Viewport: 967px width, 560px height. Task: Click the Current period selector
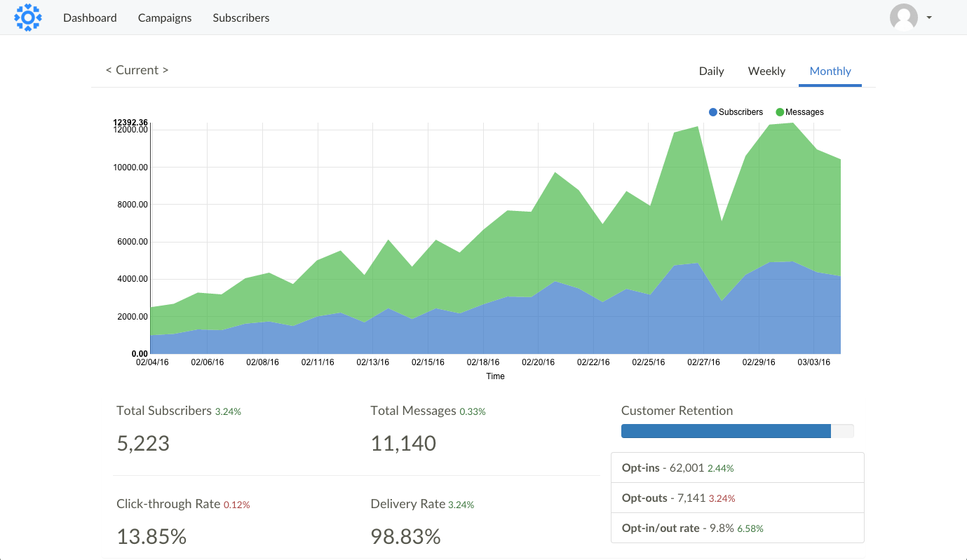coord(137,70)
